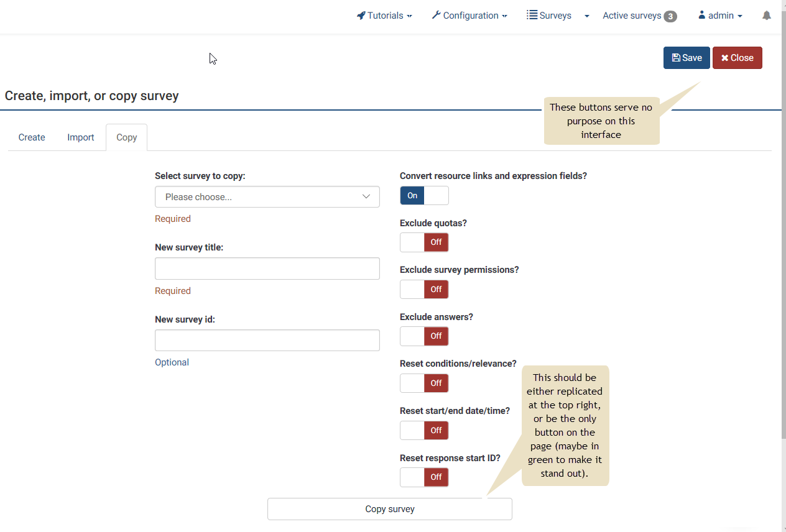Click the blue Save button
The width and height of the screenshot is (786, 532).
click(687, 58)
